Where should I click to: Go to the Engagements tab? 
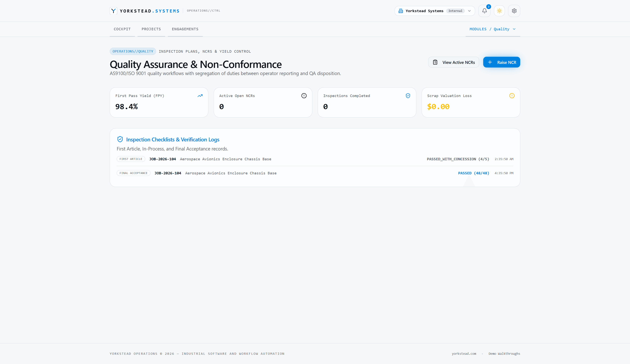[x=185, y=29]
